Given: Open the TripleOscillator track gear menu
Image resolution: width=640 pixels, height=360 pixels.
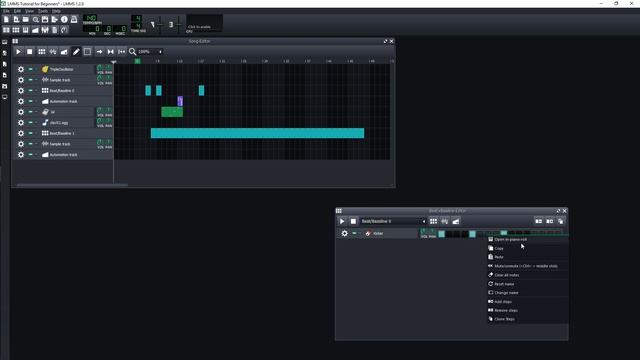Looking at the screenshot, I should coord(21,69).
